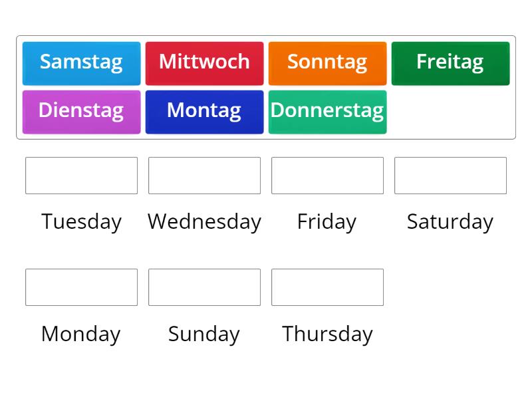Click the Monday label
The height and width of the screenshot is (399, 532).
[x=80, y=334]
